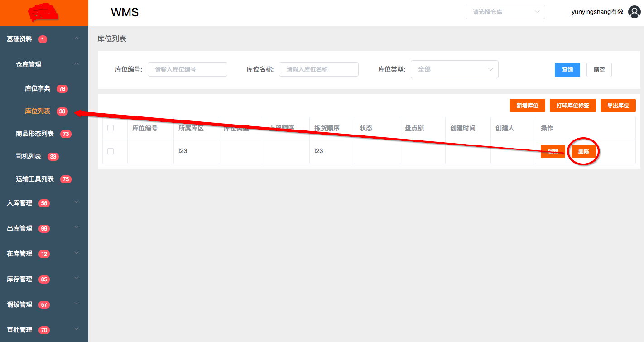
Task: Check the checkbox for the !23 row
Action: pos(111,151)
